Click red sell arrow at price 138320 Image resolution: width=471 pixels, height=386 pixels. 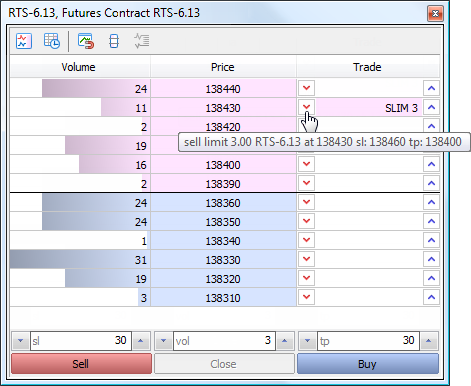tap(306, 278)
